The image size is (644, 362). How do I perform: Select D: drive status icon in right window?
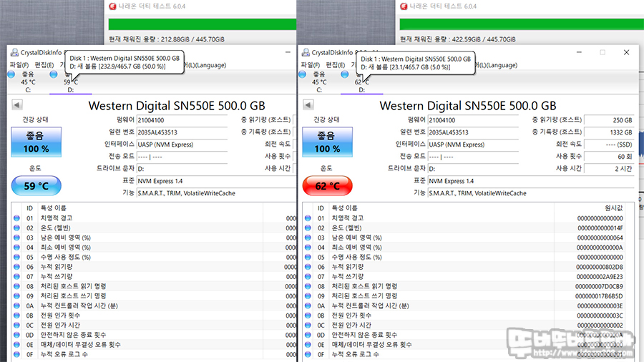point(345,74)
